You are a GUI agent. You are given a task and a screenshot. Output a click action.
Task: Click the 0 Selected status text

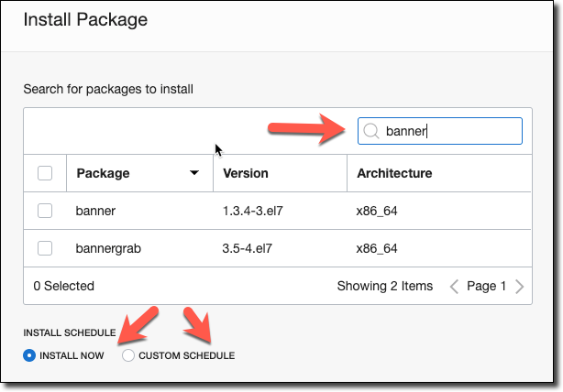65,287
